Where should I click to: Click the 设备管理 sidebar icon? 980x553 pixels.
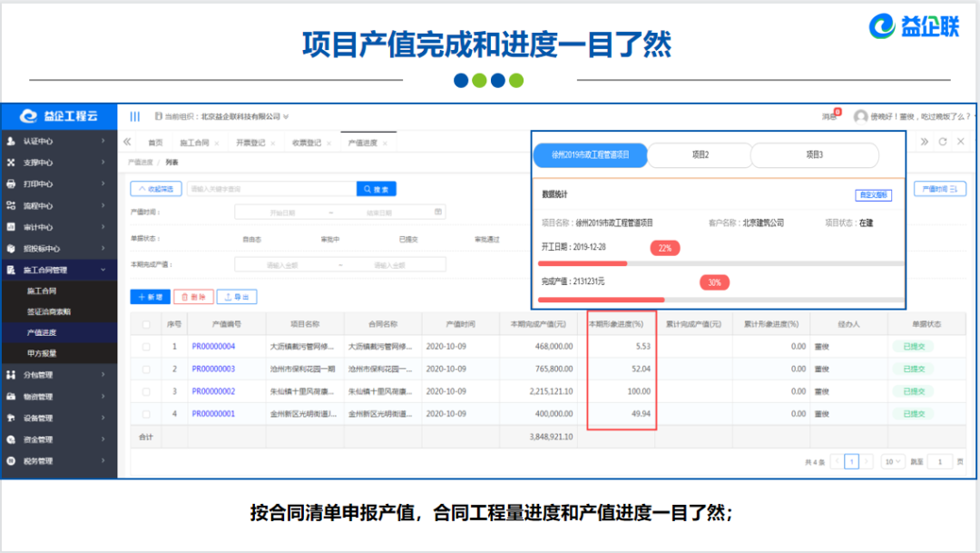pos(11,418)
